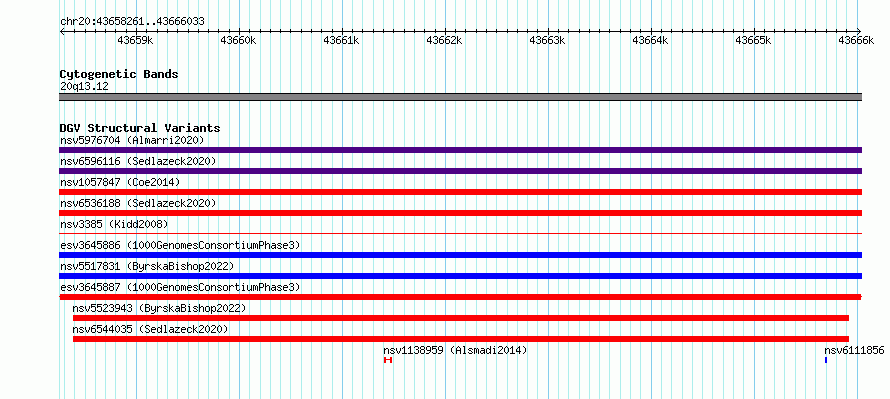Open esv3645887 (1000GenomesConsortiumPhase3) label
The image size is (890, 399).
(x=180, y=287)
